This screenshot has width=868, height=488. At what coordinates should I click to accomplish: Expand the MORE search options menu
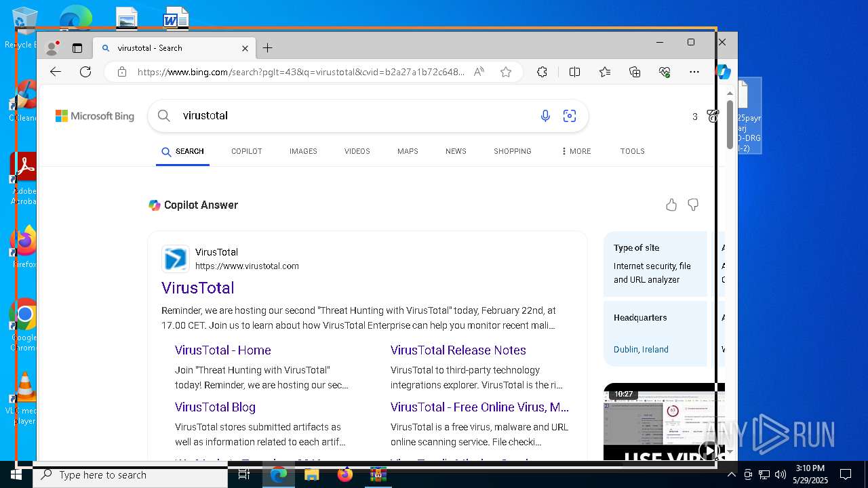pyautogui.click(x=576, y=151)
